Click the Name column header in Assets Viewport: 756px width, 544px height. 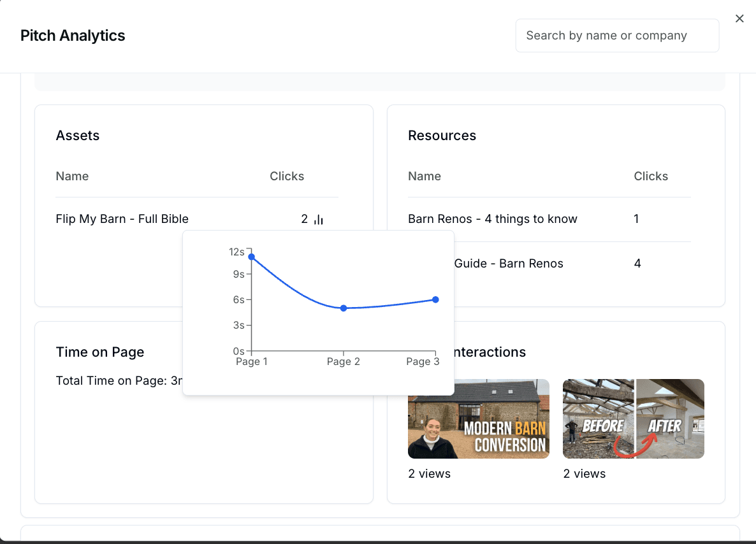(72, 176)
